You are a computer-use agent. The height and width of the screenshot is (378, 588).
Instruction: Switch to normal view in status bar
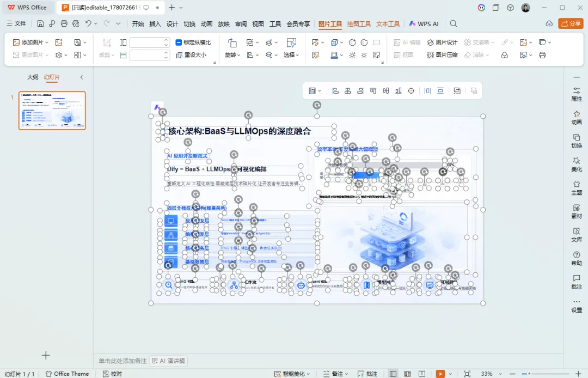click(393, 374)
